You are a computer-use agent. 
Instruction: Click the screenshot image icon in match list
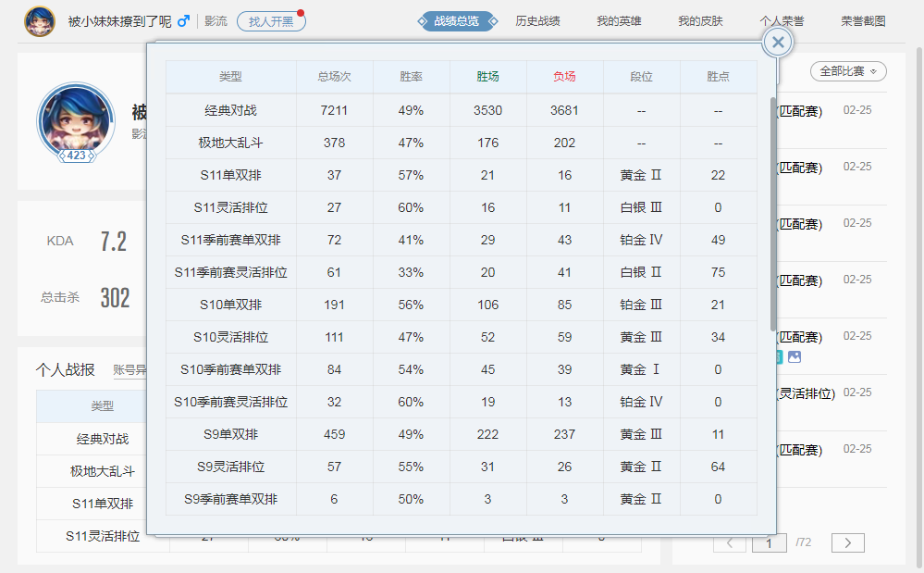[795, 356]
